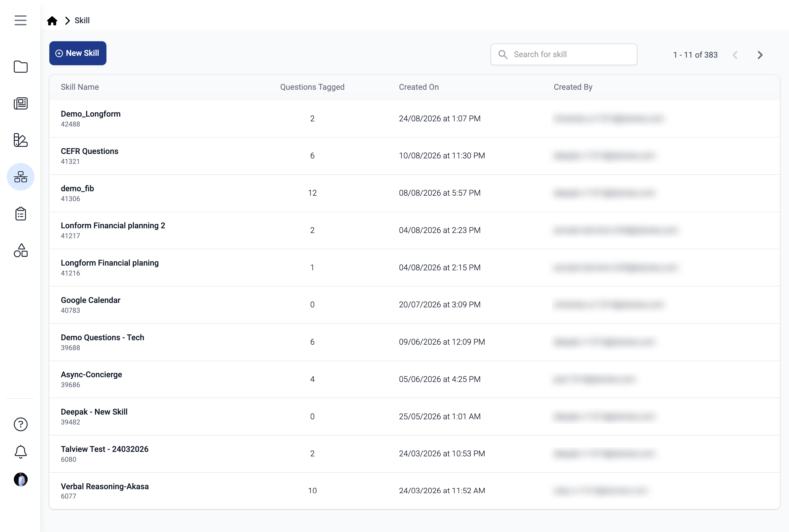Click the Skill breadcrumb label
Image resolution: width=789 pixels, height=532 pixels.
coord(82,21)
